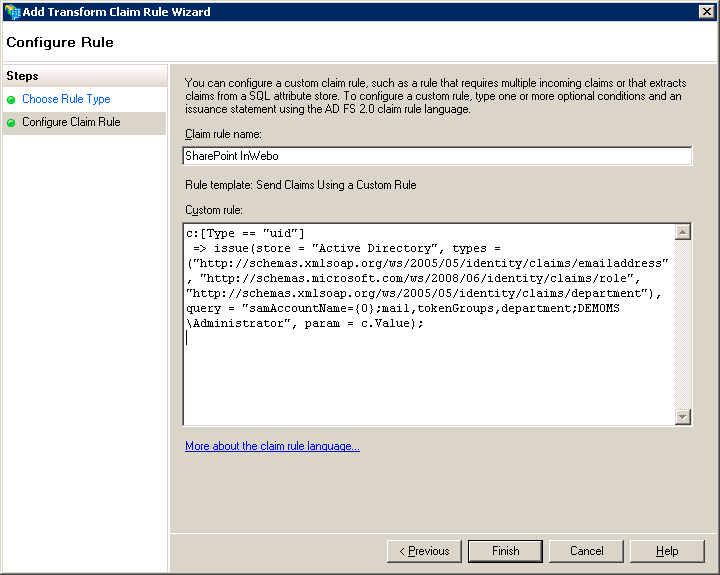Close the Add Transform Claim Rule Wizard

pos(706,12)
